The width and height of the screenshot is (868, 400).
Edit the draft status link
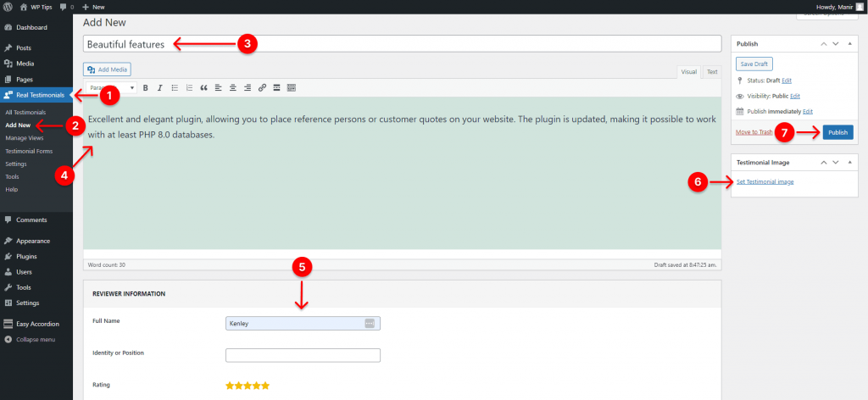(787, 81)
